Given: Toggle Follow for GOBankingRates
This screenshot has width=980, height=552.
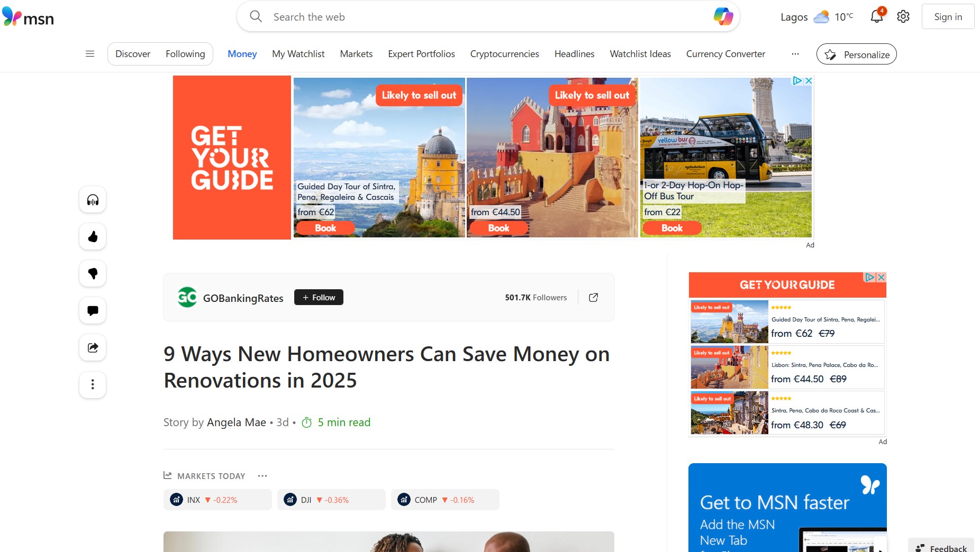Looking at the screenshot, I should coord(319,298).
